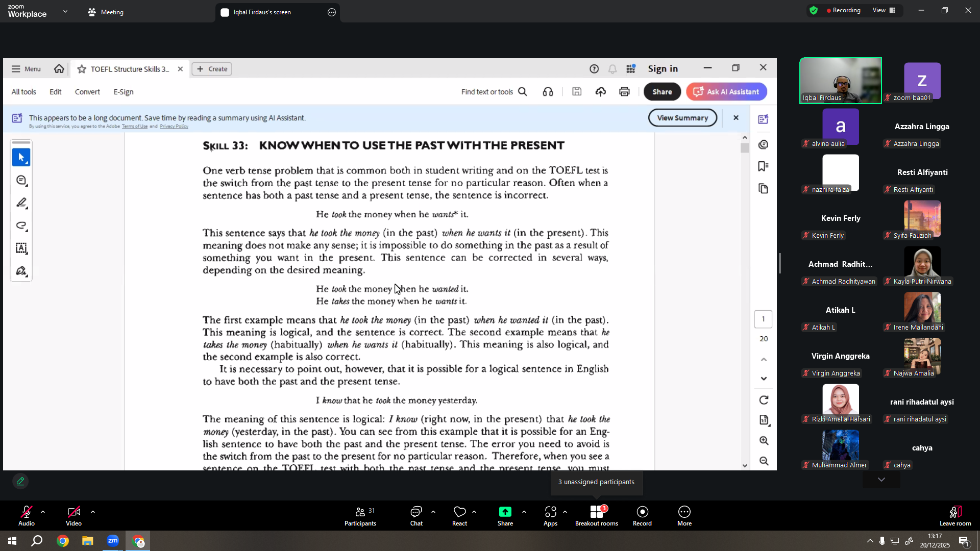Click the Save file icon
980x551 pixels.
(x=577, y=92)
